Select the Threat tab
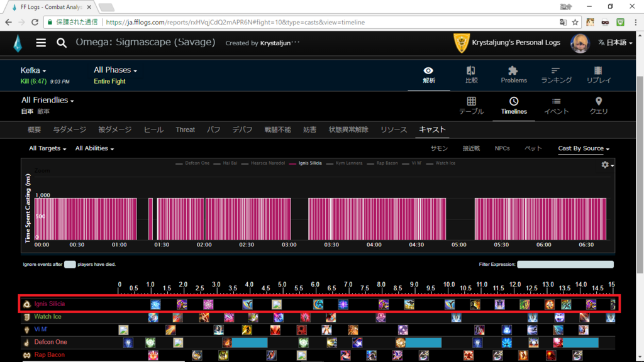This screenshot has height=362, width=644. (x=186, y=129)
